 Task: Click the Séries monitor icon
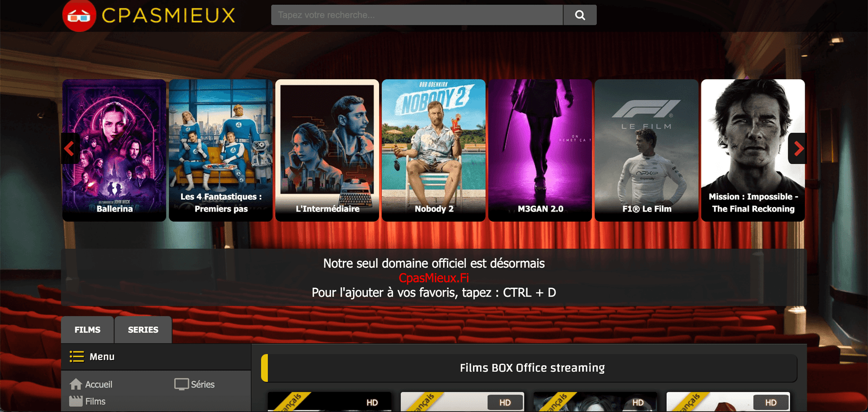coord(181,384)
